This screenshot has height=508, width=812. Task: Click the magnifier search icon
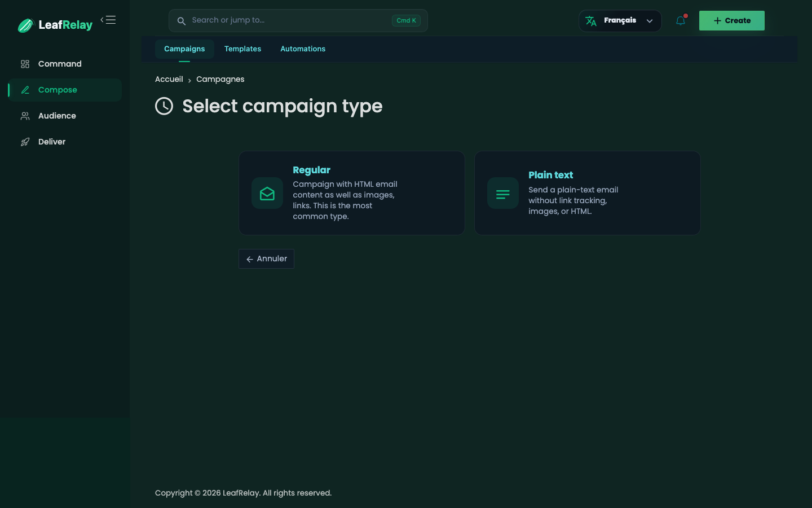182,21
